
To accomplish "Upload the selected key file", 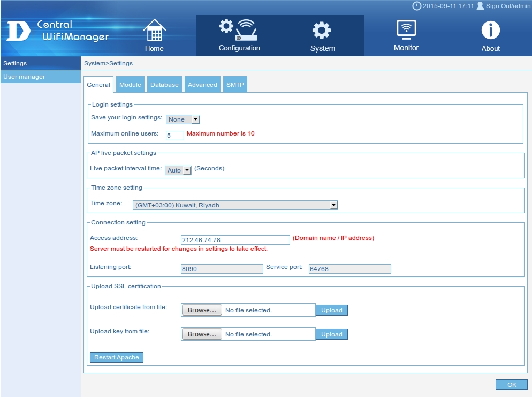I will [331, 334].
